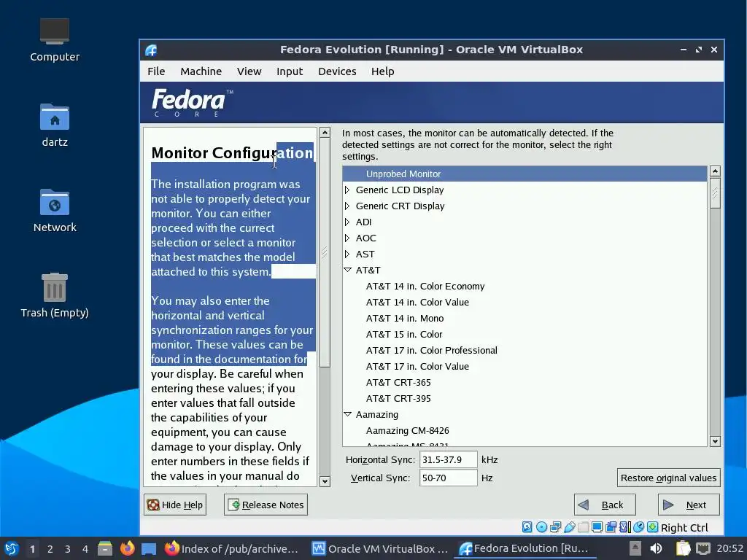Image resolution: width=747 pixels, height=560 pixels.
Task: Click the hard disk activity icon in the VirtualBox status bar
Action: click(x=527, y=526)
